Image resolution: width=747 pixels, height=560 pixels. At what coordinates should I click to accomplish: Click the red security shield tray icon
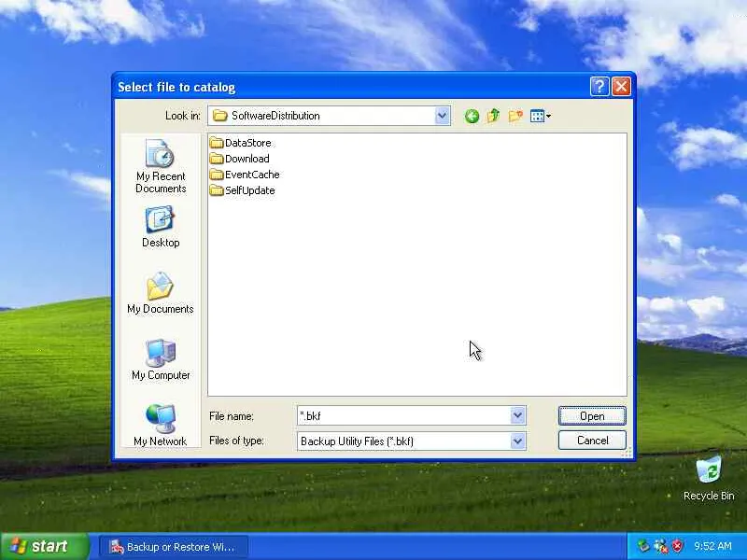pos(677,546)
